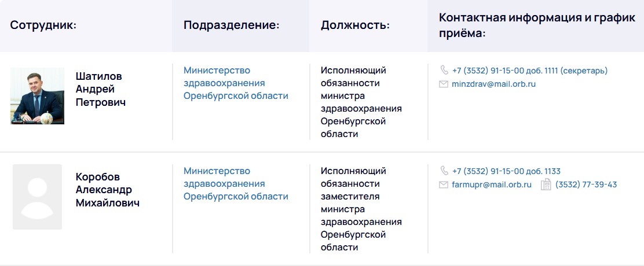Click Korobov's placeholder avatar image

(38, 197)
